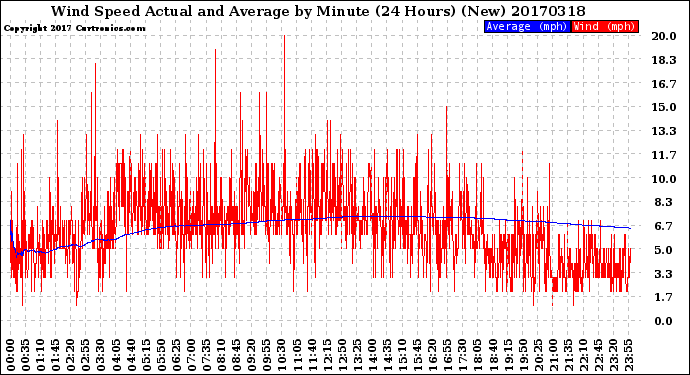Click the 16:20 time label

(433, 355)
